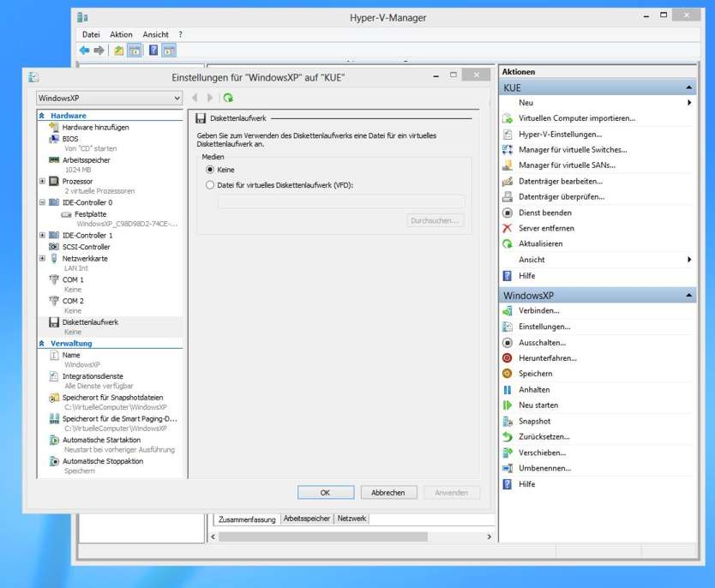Viewport: 715px width, 588px height.
Task: Expand the Netzwerkkarte tree node
Action: (x=42, y=258)
